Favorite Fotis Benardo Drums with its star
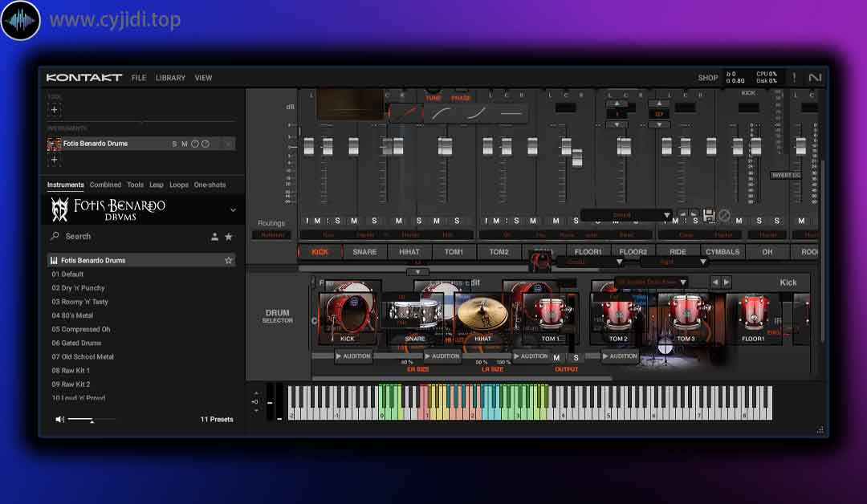 coord(228,260)
